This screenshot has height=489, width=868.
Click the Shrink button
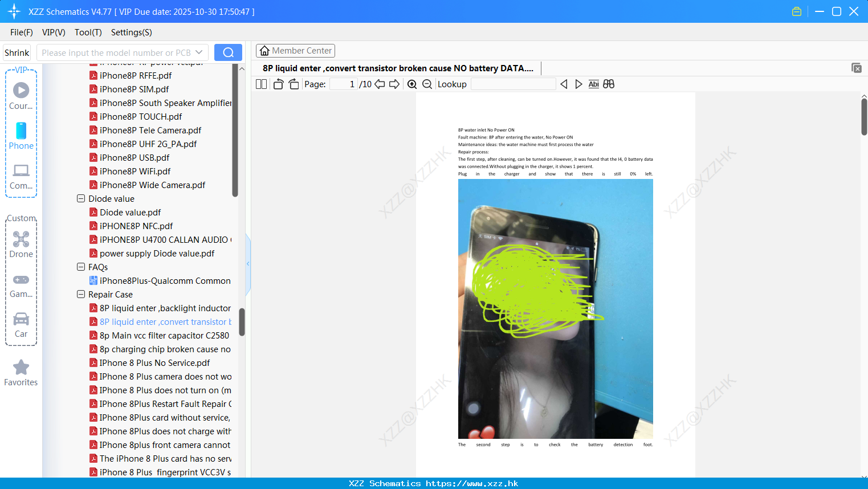pyautogui.click(x=17, y=52)
